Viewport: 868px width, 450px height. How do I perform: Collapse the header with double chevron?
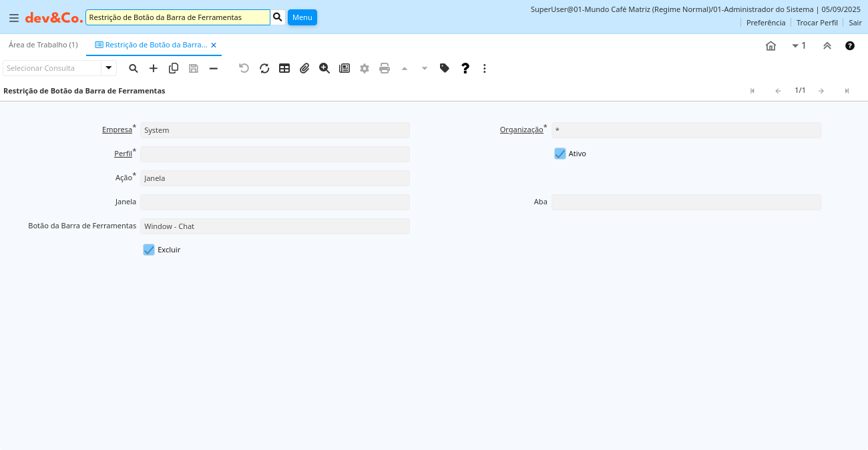(x=827, y=45)
